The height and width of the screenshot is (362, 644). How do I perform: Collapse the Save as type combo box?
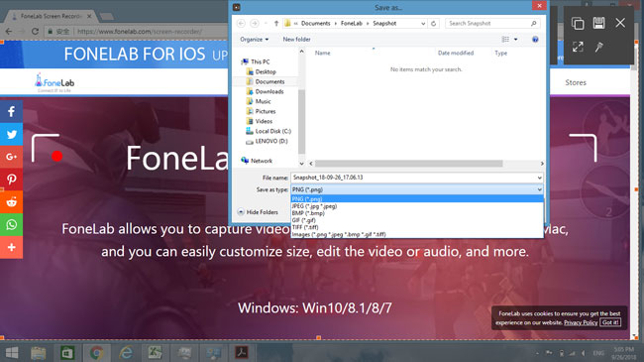pos(539,189)
